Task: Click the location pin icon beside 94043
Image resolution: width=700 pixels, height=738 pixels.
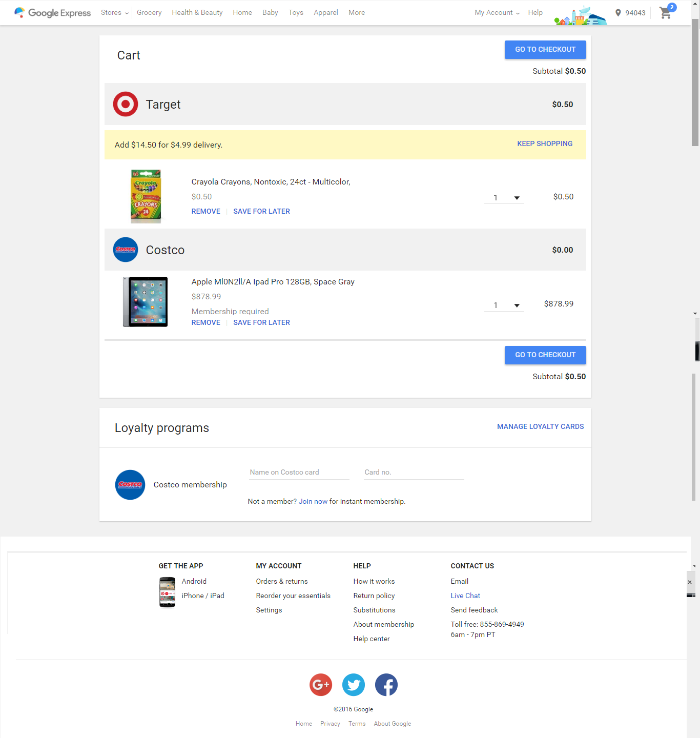Action: 618,13
